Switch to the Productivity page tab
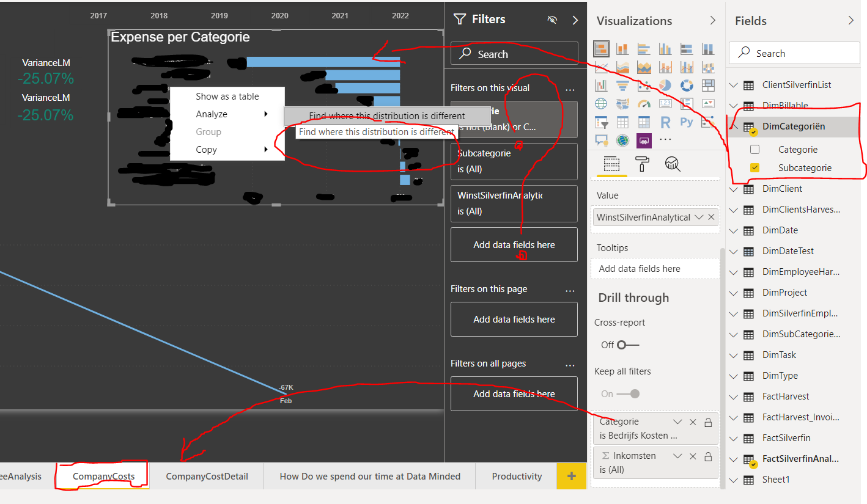The image size is (867, 504). (x=517, y=476)
